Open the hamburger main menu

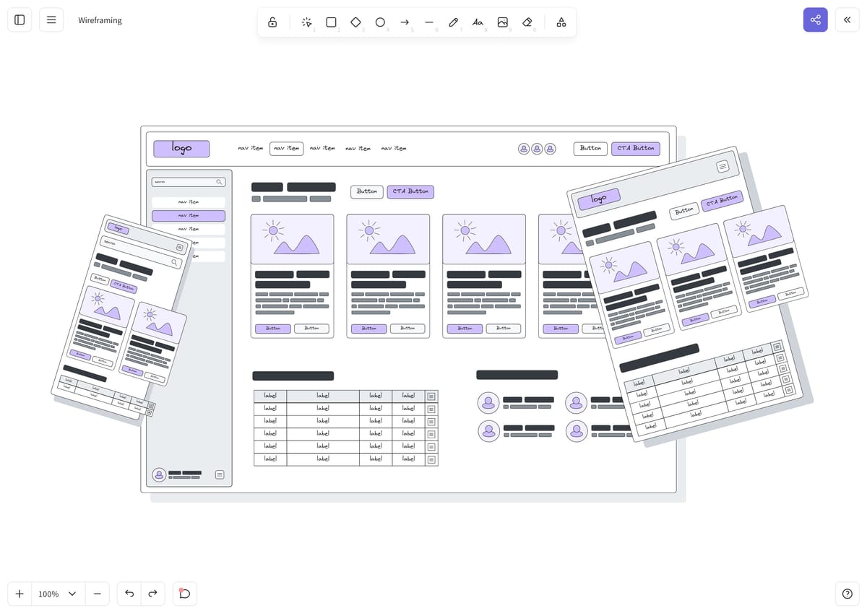point(51,19)
